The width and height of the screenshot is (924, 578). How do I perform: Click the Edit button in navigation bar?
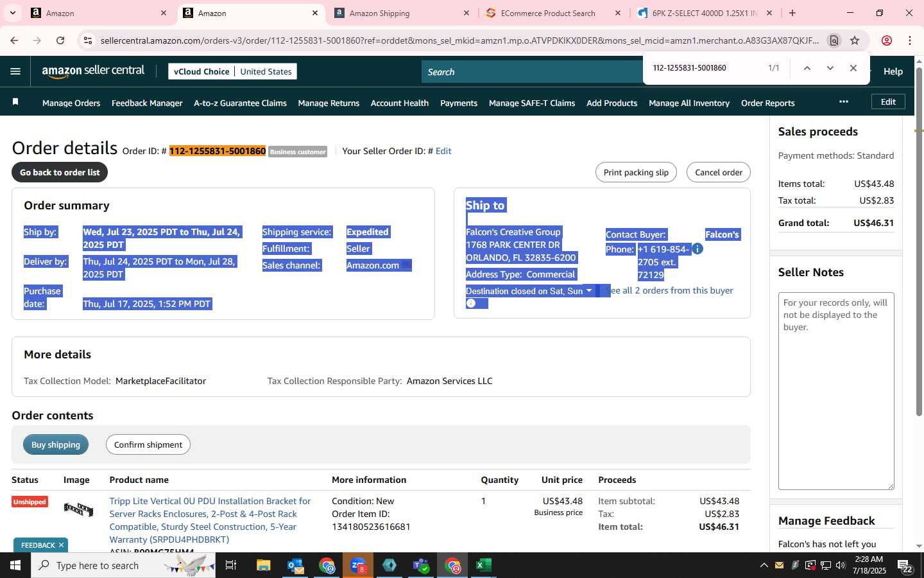pos(888,101)
